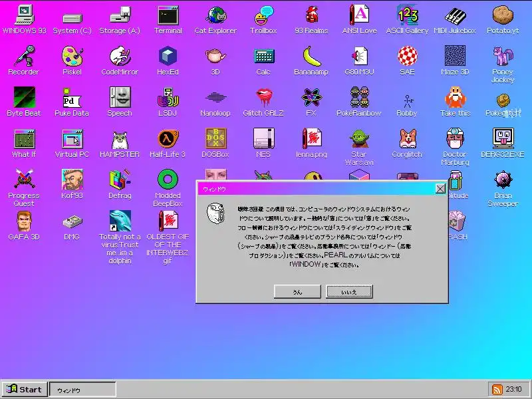532x399 pixels.
Task: Click the 23:10 taskbar clock
Action: coord(513,389)
